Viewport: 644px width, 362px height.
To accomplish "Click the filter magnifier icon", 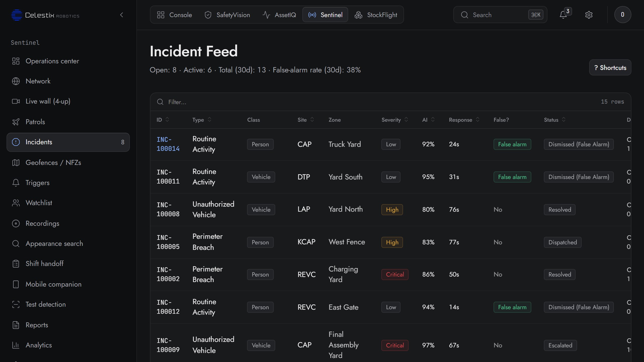I will tap(160, 102).
